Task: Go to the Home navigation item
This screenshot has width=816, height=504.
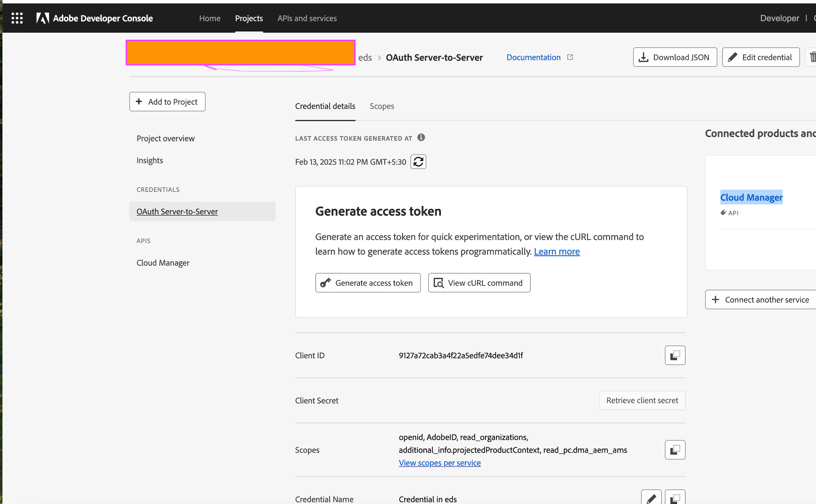Action: click(210, 18)
